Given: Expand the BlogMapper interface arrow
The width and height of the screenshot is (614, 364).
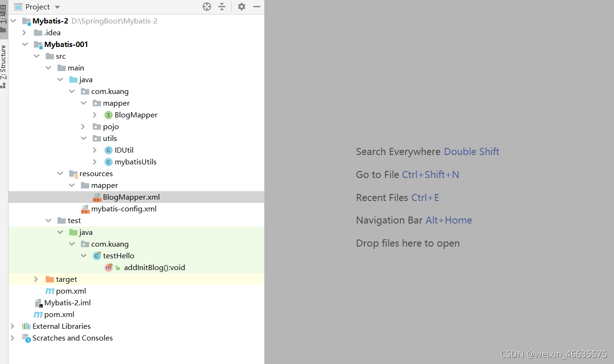Looking at the screenshot, I should click(95, 115).
